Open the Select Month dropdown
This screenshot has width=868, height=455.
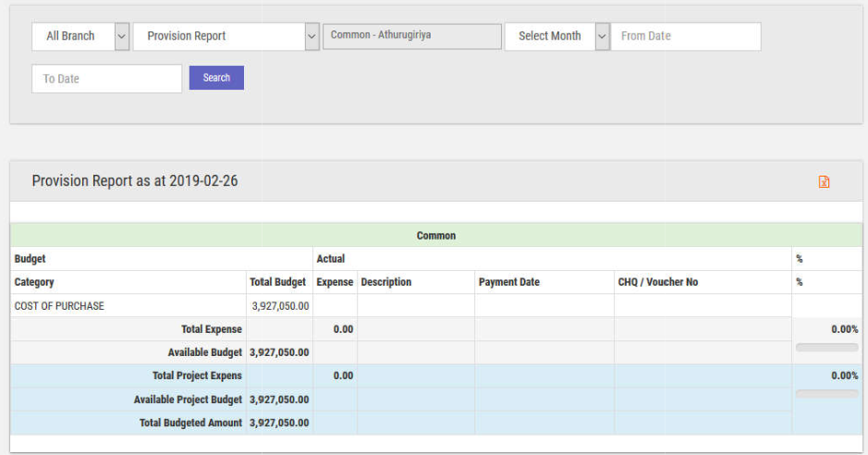coord(556,36)
